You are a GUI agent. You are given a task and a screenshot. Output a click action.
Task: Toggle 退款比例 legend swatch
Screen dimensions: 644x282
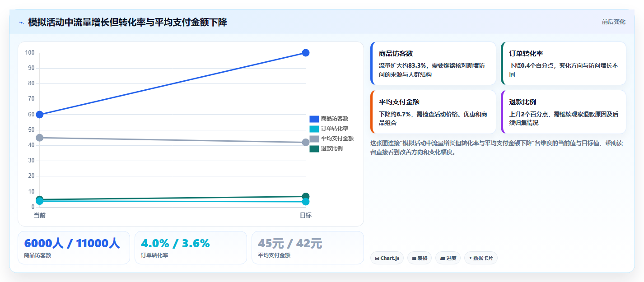(x=314, y=148)
